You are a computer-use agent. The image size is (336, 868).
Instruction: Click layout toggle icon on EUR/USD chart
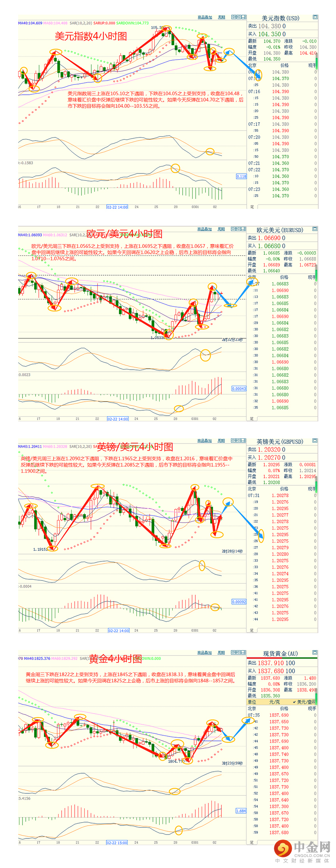click(243, 229)
